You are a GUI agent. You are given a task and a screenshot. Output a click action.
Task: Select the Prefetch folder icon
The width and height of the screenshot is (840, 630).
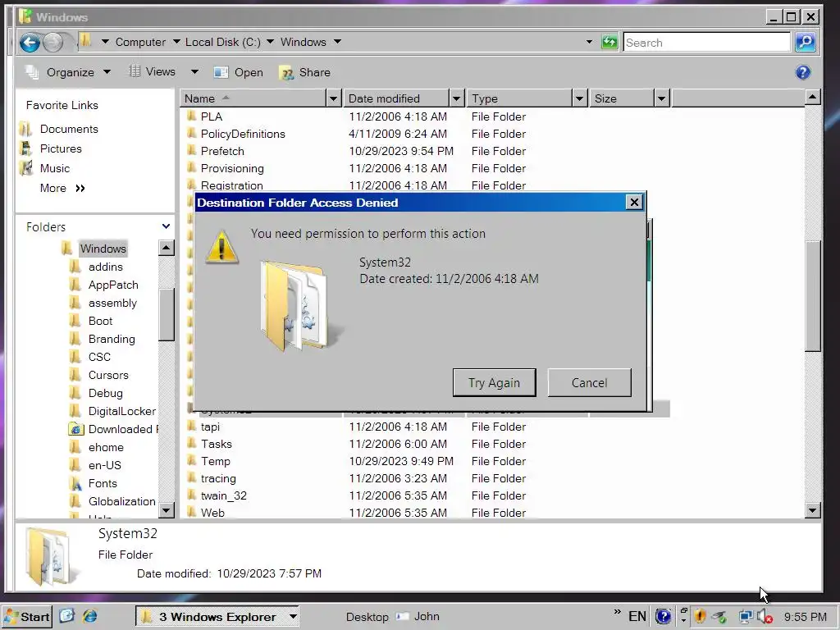tap(191, 151)
